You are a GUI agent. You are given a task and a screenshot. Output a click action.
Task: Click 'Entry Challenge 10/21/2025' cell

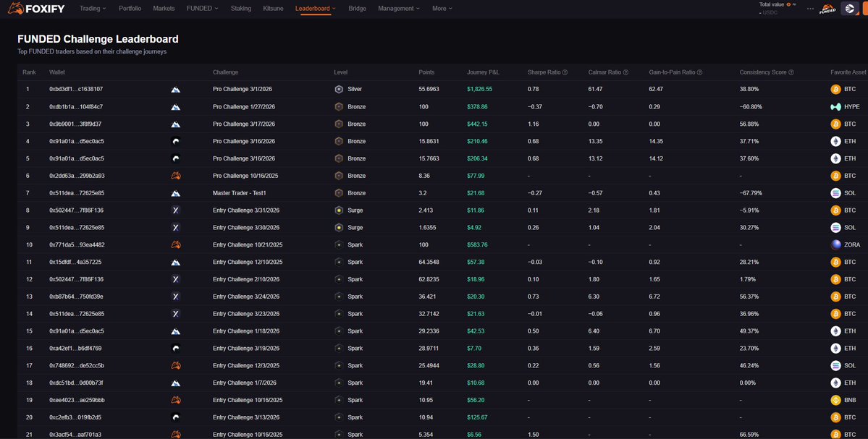pos(248,244)
